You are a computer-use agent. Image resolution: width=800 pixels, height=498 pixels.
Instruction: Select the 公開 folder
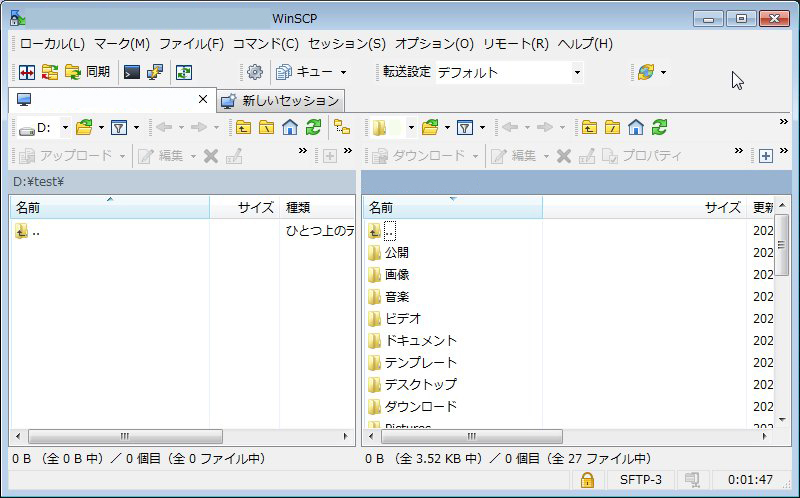[396, 253]
